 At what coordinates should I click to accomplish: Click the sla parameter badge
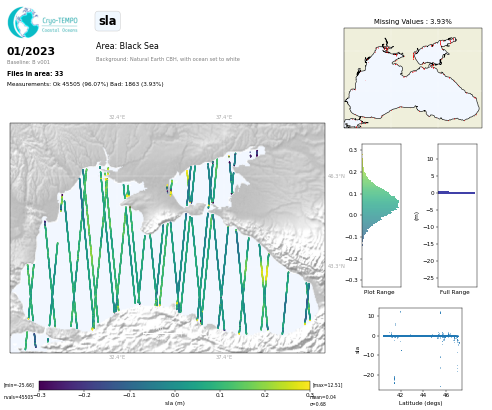[108, 21]
